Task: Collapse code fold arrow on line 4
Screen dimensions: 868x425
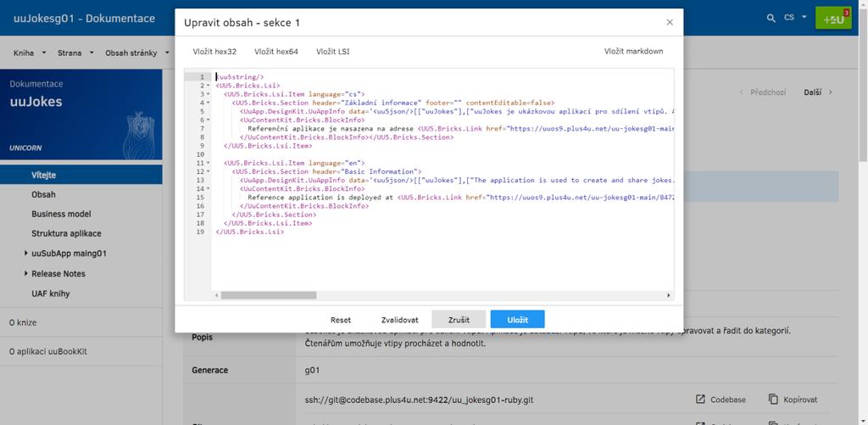Action: click(209, 103)
